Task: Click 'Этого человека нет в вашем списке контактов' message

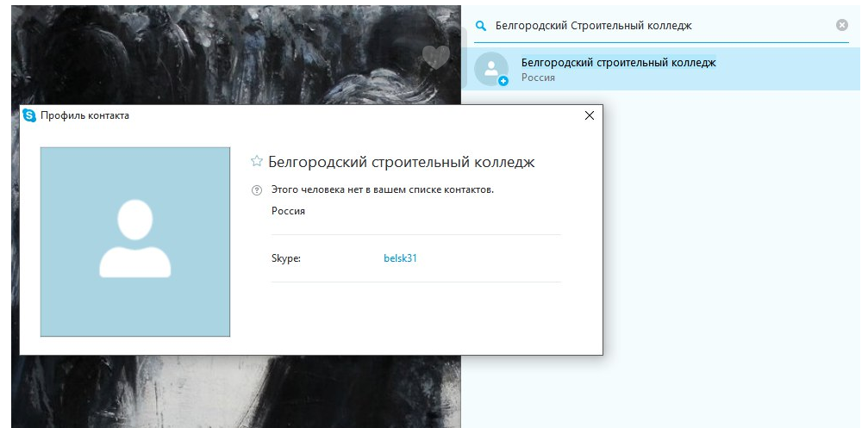Action: click(382, 189)
